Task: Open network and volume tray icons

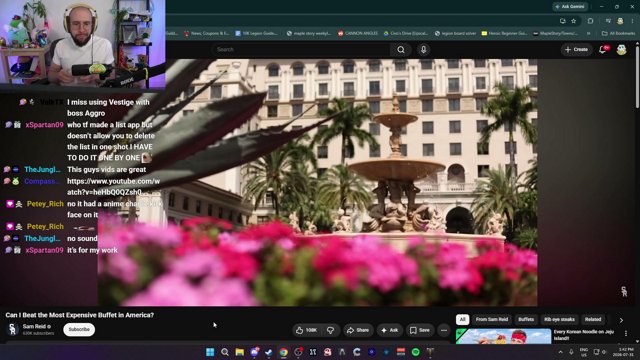Action: click(600, 352)
